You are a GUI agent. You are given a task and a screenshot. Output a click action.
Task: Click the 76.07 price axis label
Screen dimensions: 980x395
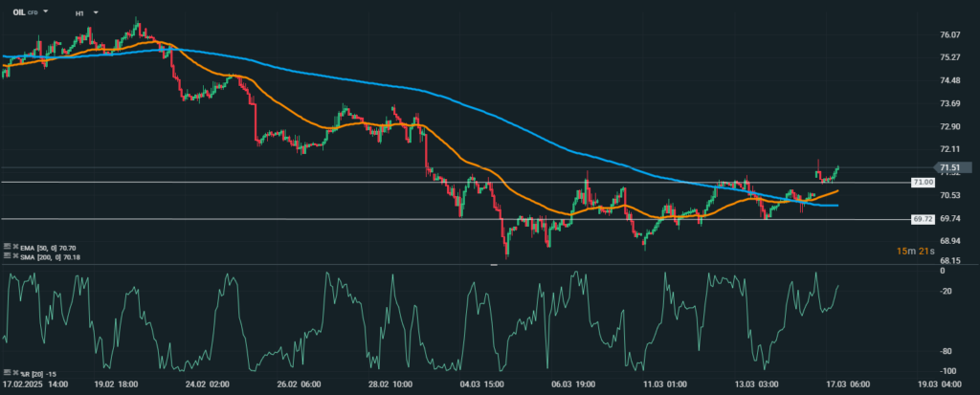point(950,34)
